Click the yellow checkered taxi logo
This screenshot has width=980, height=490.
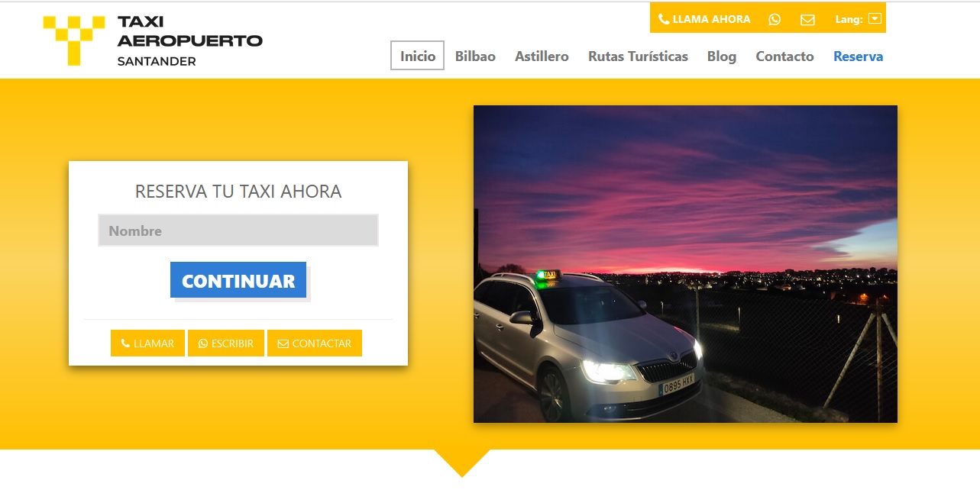(x=74, y=40)
